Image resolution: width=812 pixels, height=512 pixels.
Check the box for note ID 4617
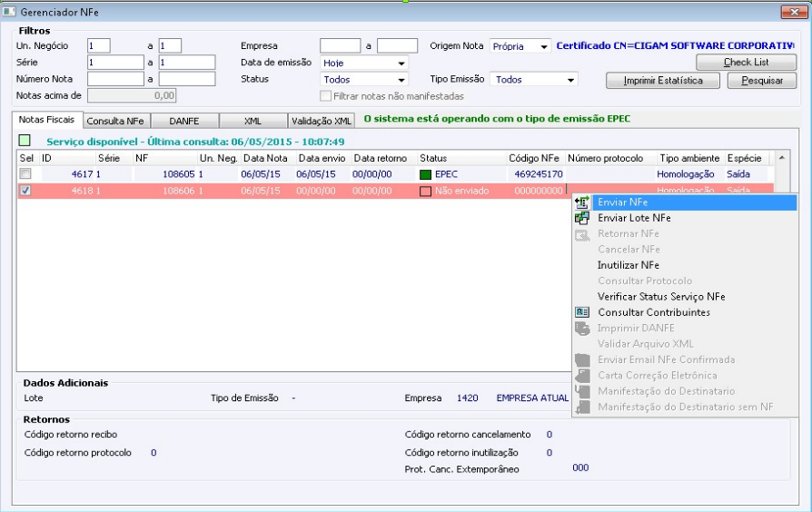(x=25, y=174)
